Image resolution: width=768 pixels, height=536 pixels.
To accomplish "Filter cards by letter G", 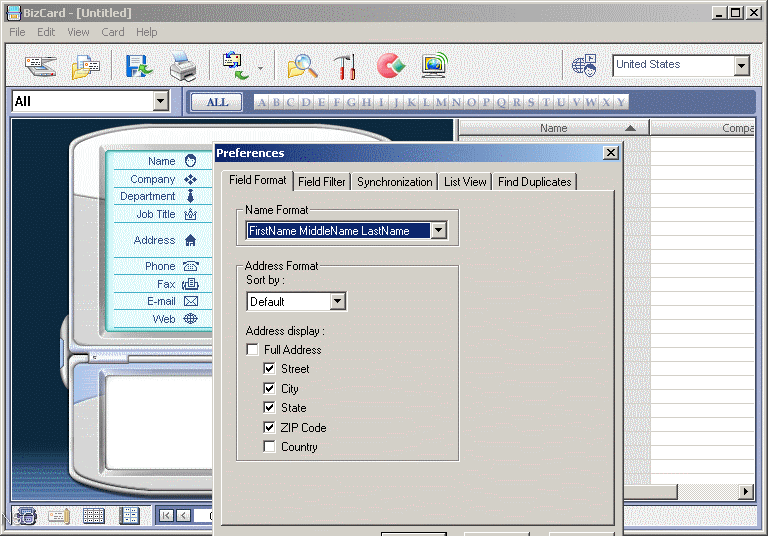I will (x=351, y=102).
